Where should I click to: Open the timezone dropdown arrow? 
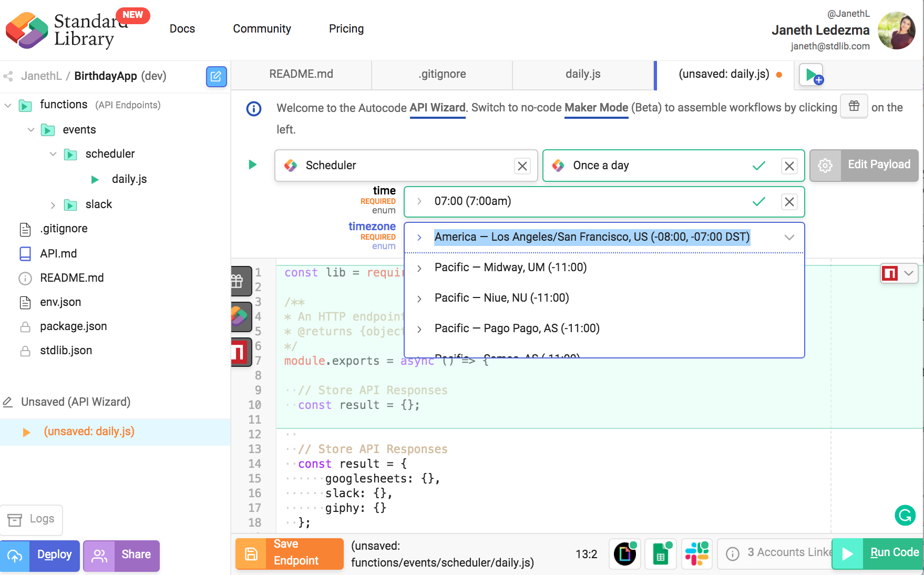789,238
